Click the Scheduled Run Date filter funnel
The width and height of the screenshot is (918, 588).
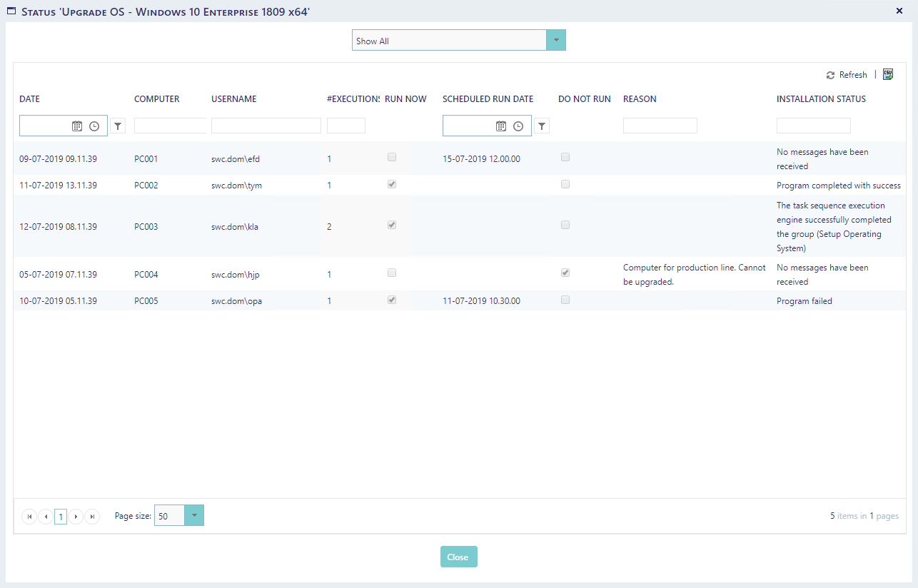[x=542, y=126]
